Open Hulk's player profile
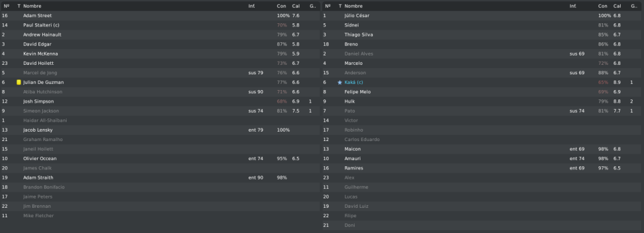Screen dimensions: 644x233 pos(350,101)
